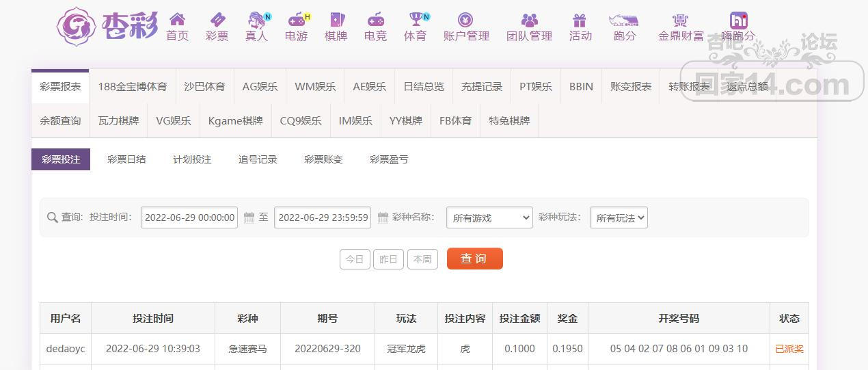The width and height of the screenshot is (868, 370).
Task: Switch to 彩票日结 sub-tab
Action: [126, 159]
